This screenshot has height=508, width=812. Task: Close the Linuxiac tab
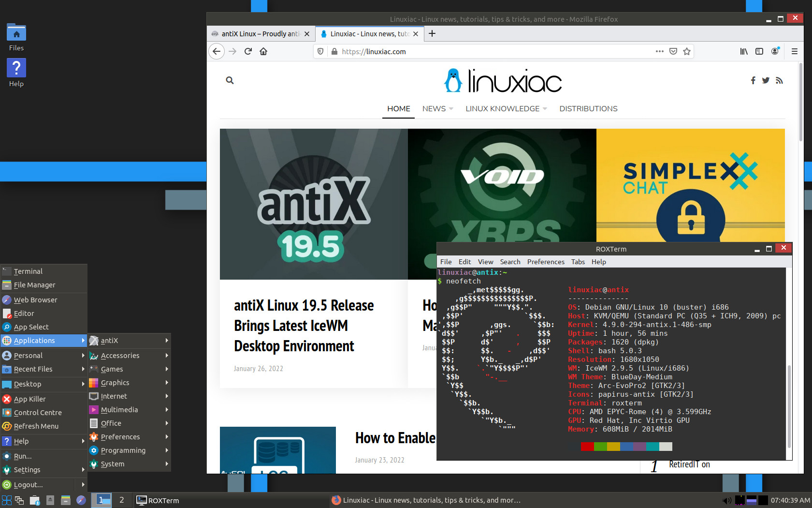pyautogui.click(x=415, y=34)
